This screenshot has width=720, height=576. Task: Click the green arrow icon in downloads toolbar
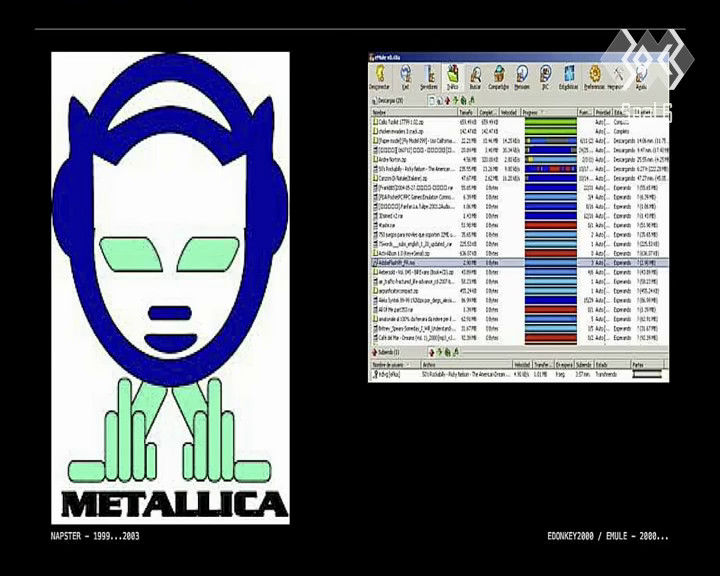point(456,100)
